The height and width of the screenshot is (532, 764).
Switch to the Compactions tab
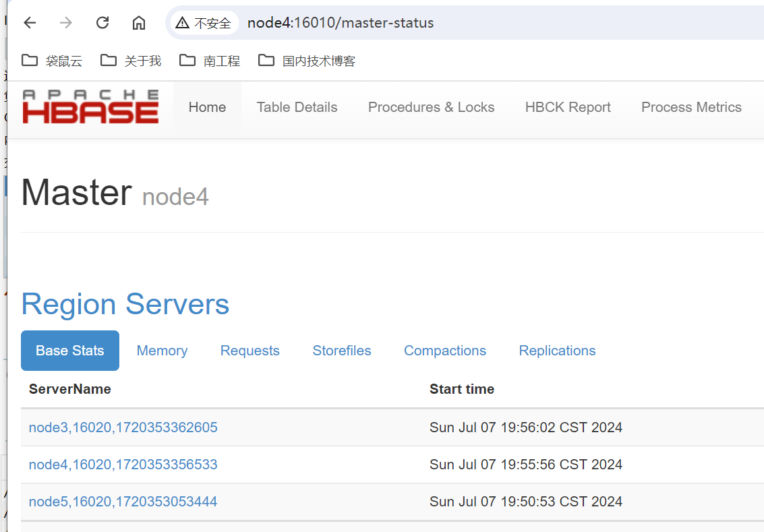point(445,351)
